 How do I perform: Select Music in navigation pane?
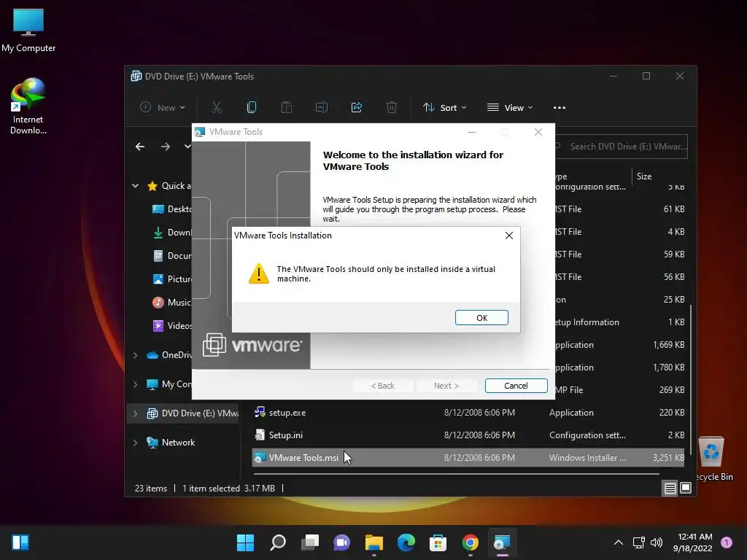pos(171,303)
